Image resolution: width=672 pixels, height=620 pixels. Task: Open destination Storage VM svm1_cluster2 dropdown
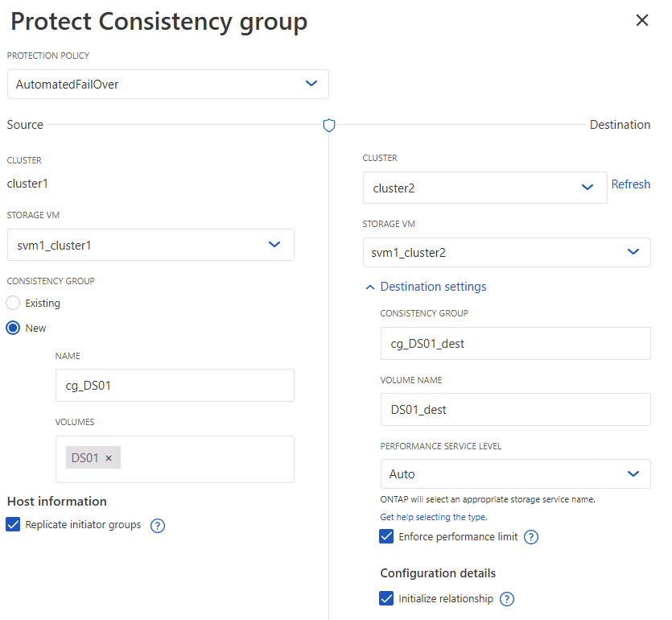click(506, 252)
